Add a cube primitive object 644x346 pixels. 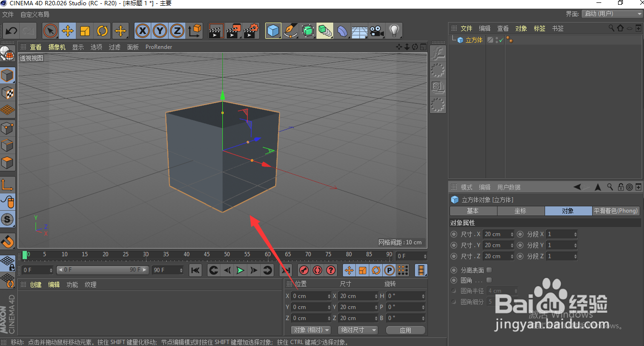point(273,31)
